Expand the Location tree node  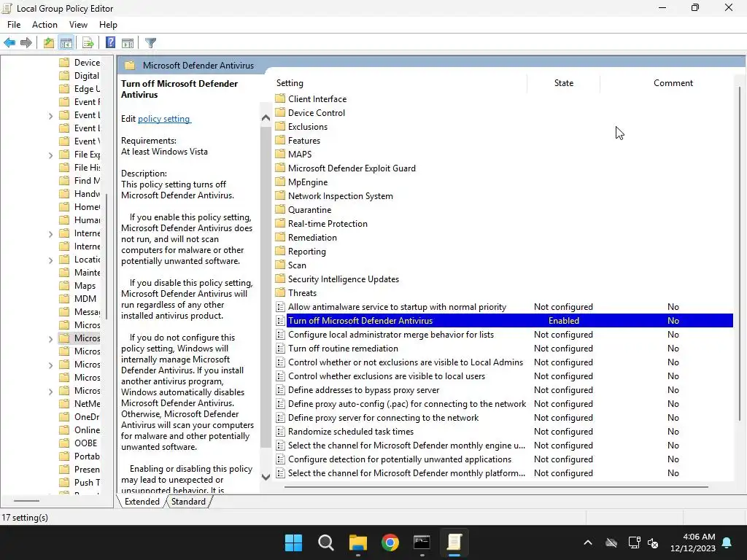50,260
